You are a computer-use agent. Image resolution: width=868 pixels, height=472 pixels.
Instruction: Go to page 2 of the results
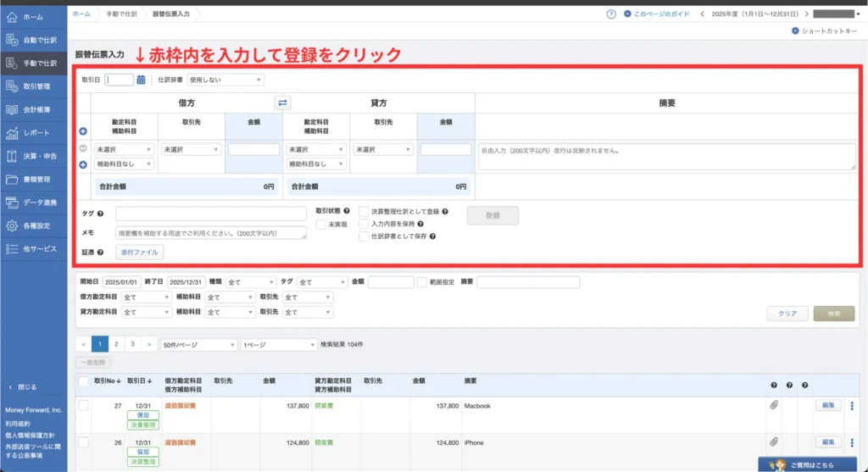click(x=116, y=345)
